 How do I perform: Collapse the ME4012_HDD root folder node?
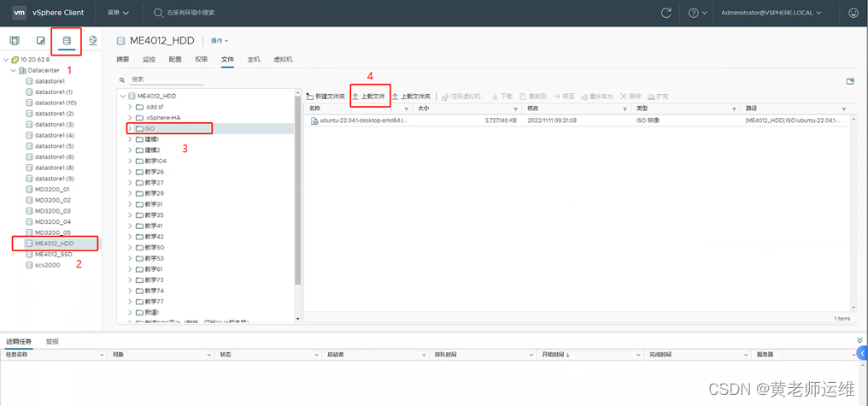click(x=123, y=96)
